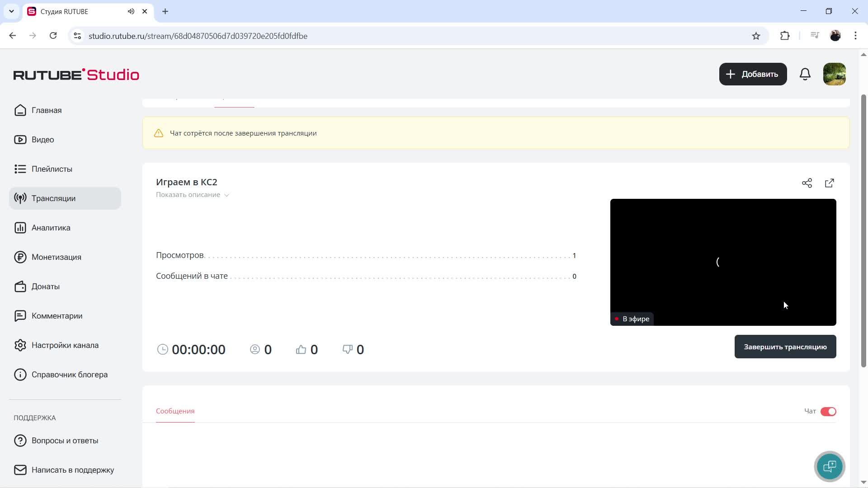Viewport: 868px width, 488px height.
Task: Open Аналитика section
Action: pos(65,228)
